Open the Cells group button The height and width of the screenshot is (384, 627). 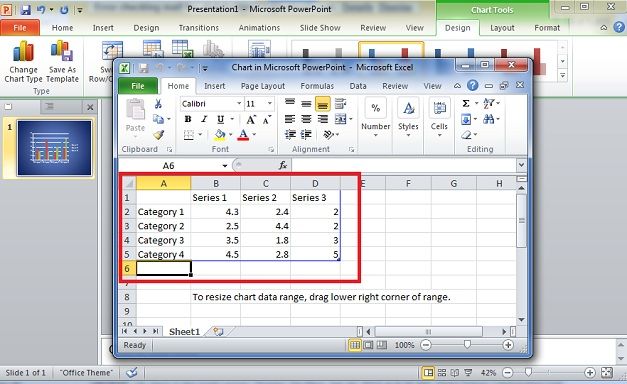pyautogui.click(x=439, y=118)
